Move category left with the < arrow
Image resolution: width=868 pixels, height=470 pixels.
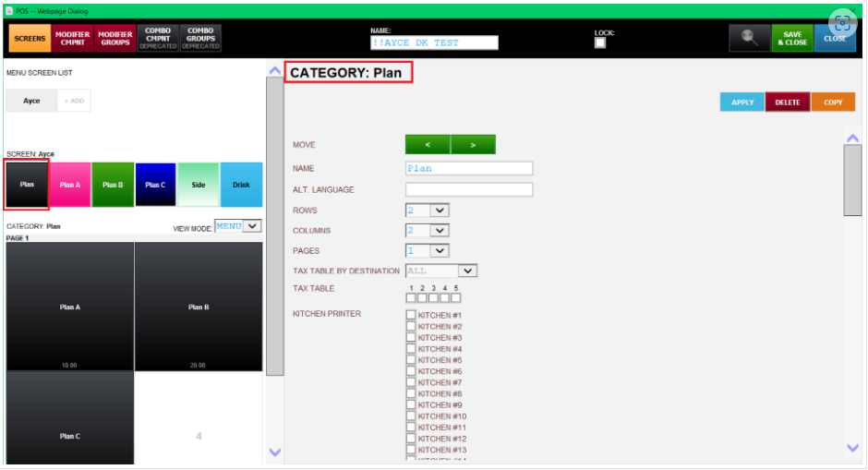[x=428, y=144]
